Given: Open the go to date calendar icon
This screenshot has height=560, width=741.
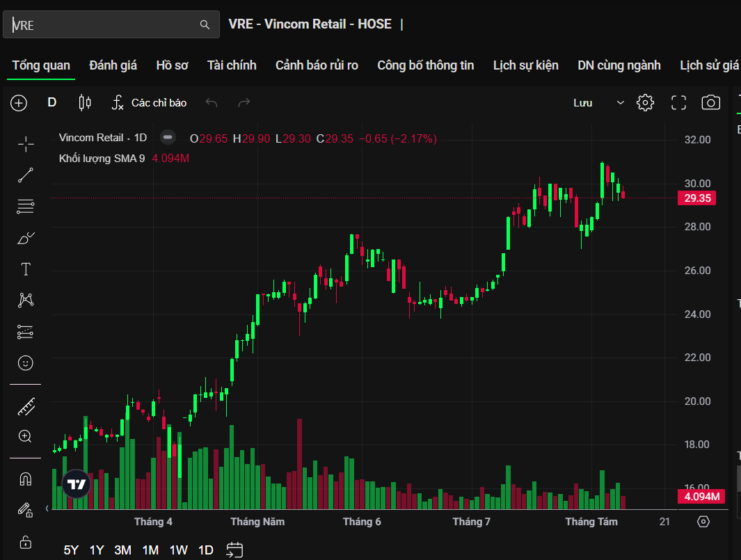Looking at the screenshot, I should tap(234, 550).
